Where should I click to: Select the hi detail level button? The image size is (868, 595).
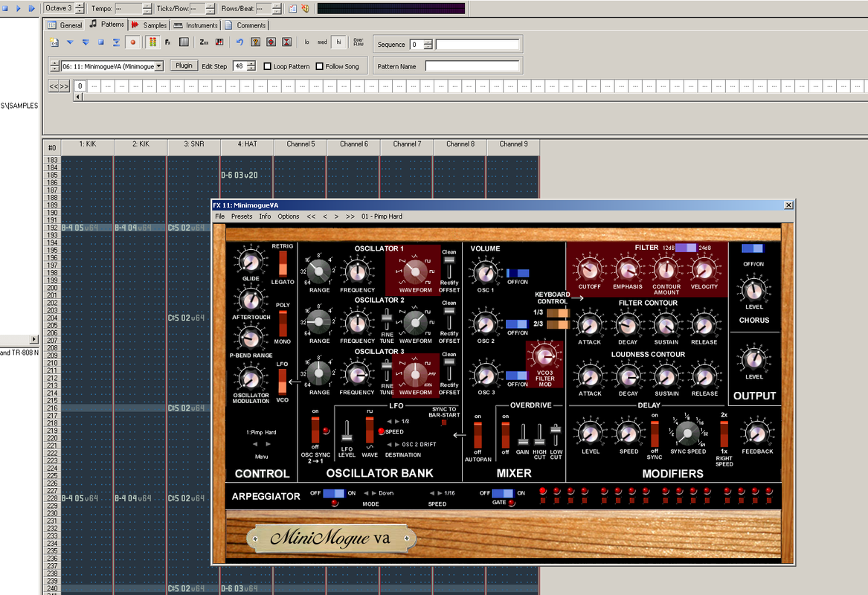click(x=338, y=42)
